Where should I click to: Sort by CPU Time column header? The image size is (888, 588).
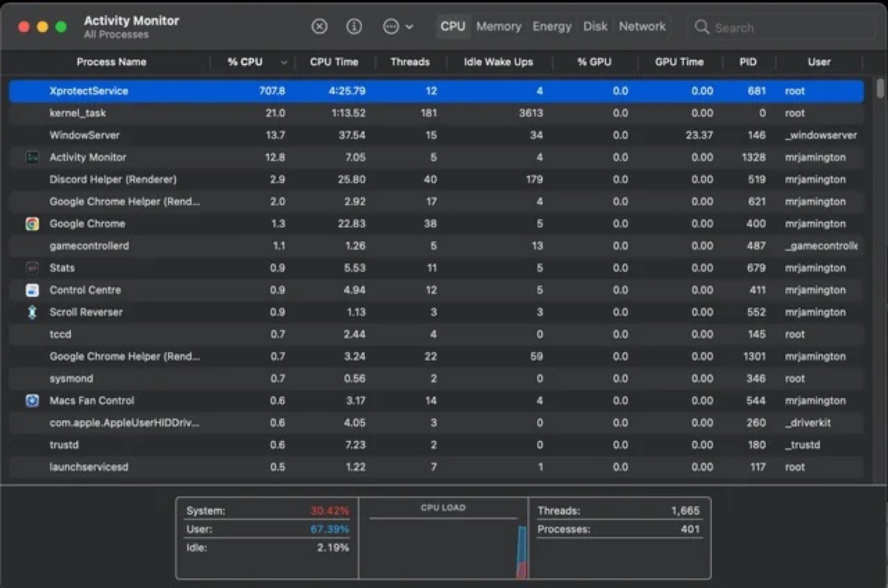(334, 62)
